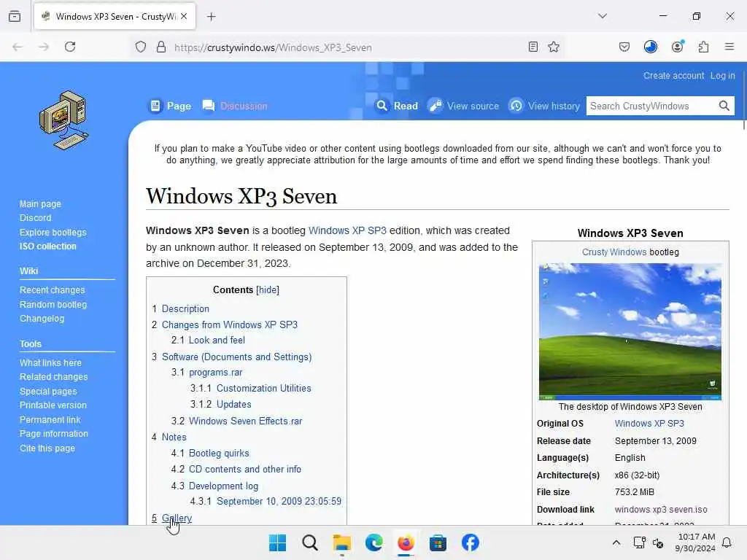747x560 pixels.
Task: Open the extensions puzzle icon
Action: tap(704, 47)
